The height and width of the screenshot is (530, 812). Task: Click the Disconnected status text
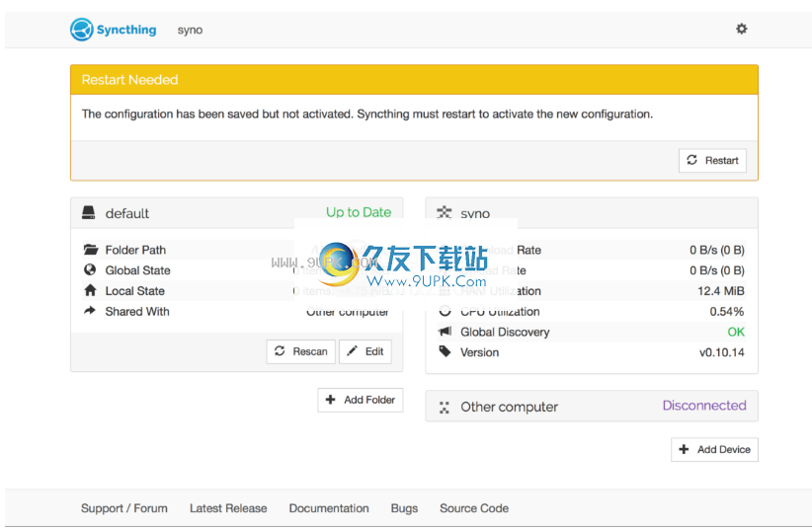704,406
